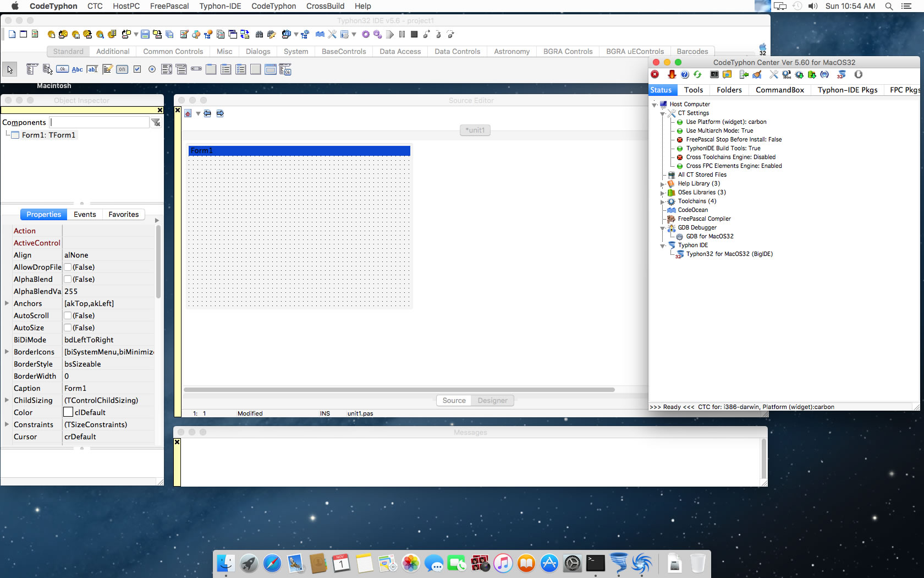Click the Color clDefault swatch
This screenshot has height=578, width=924.
pyautogui.click(x=68, y=412)
